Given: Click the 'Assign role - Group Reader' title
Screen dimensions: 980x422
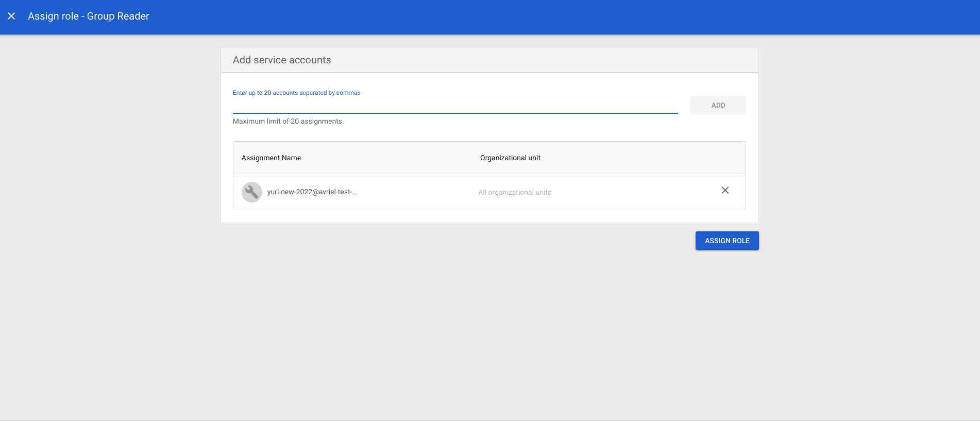Looking at the screenshot, I should click(89, 16).
